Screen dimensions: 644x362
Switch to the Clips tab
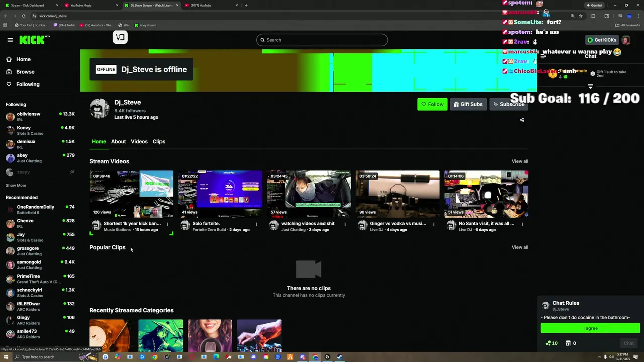(159, 142)
